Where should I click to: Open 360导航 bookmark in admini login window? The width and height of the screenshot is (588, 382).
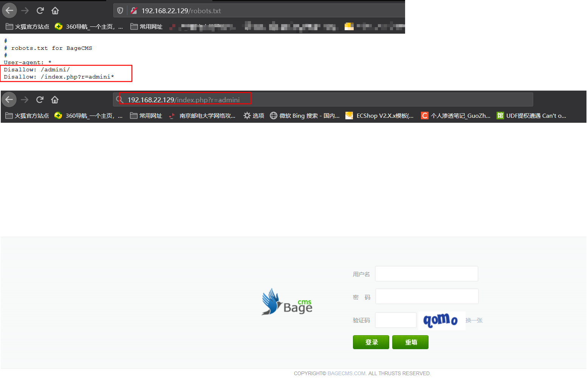coord(88,116)
